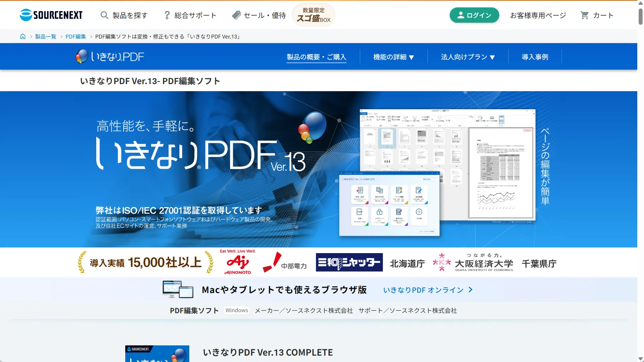The width and height of the screenshot is (644, 362).
Task: Click いきなりPDF Ver.13 COMPLETE heading
Action: [x=268, y=352]
